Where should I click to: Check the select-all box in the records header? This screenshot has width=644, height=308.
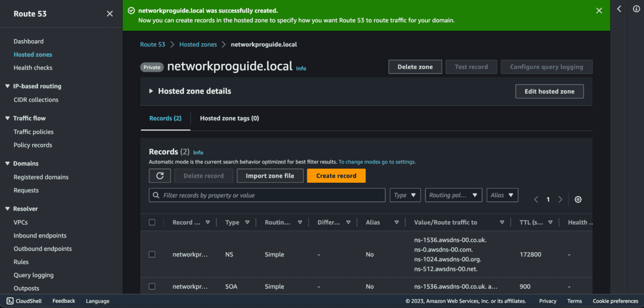tap(152, 222)
